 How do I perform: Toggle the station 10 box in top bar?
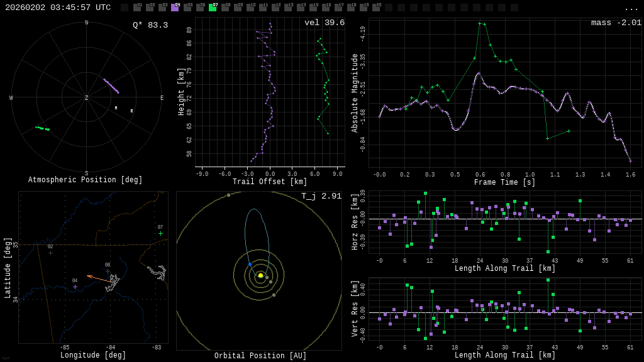pos(250,8)
